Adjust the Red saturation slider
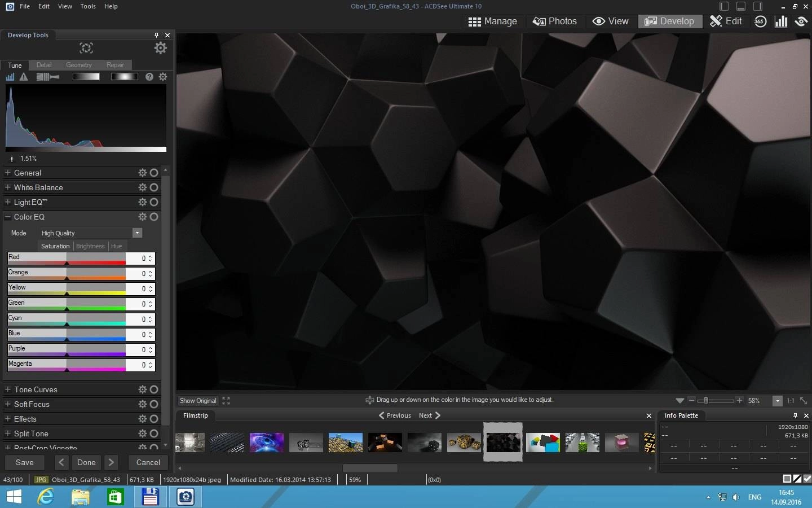This screenshot has width=812, height=508. click(67, 259)
